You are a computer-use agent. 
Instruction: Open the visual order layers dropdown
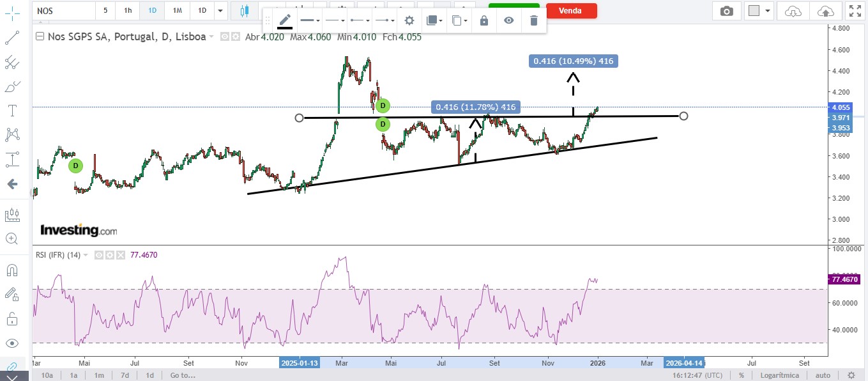(434, 21)
